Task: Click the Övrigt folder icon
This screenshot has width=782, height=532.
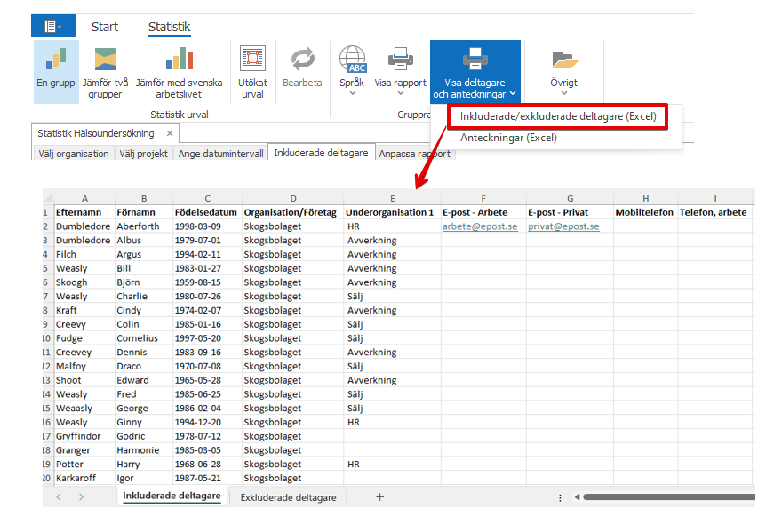Action: pos(564,60)
